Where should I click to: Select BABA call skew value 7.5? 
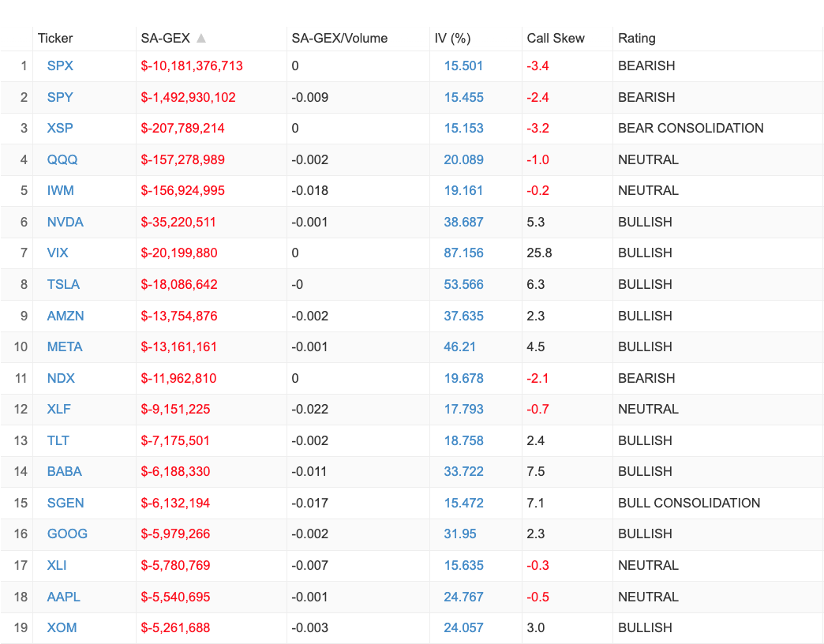(x=535, y=472)
